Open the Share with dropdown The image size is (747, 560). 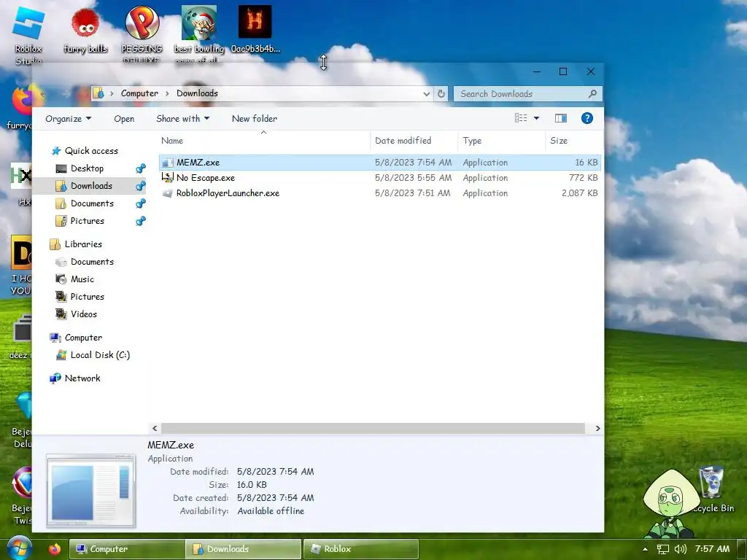pyautogui.click(x=183, y=119)
